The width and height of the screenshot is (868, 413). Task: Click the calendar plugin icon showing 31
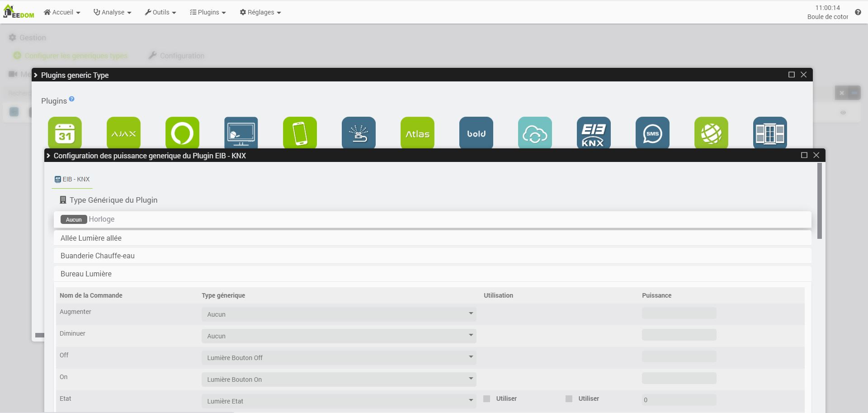click(x=65, y=133)
